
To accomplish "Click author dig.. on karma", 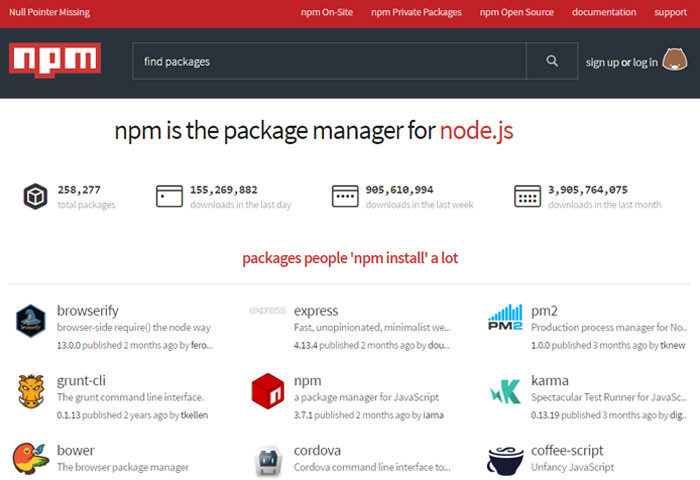I will tap(678, 415).
